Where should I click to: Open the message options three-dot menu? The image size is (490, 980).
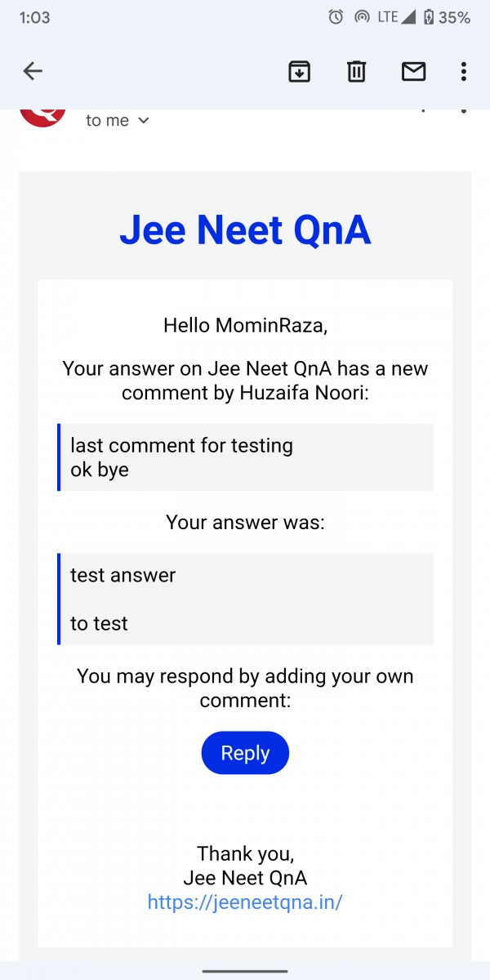click(463, 113)
